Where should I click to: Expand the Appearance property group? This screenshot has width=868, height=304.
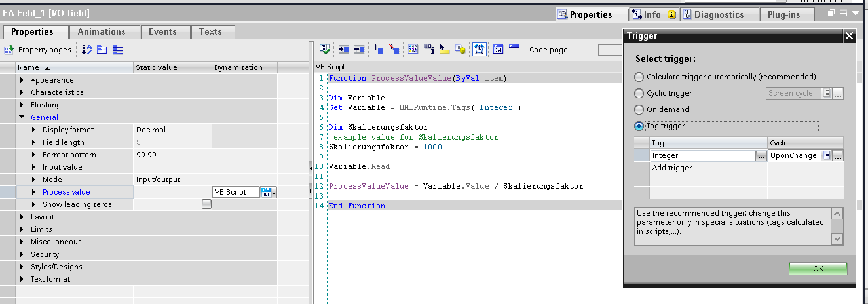tap(22, 80)
